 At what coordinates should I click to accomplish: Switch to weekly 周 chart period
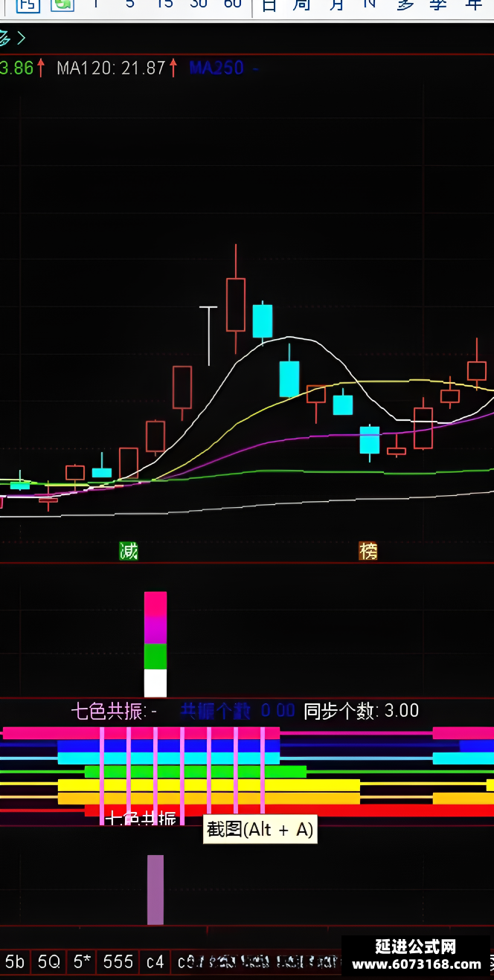301,5
